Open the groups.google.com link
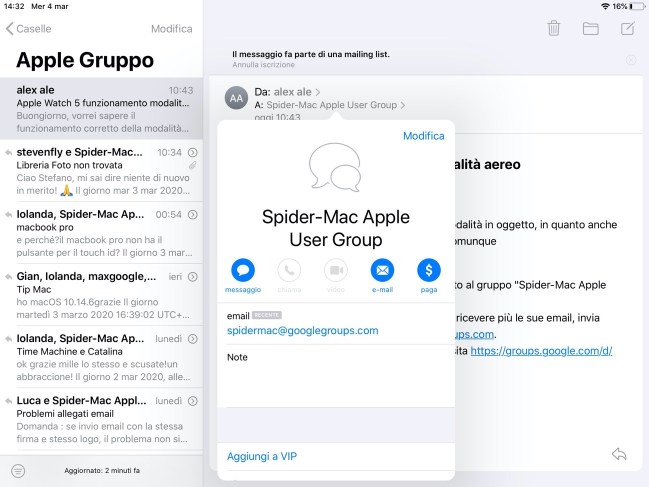 541,350
